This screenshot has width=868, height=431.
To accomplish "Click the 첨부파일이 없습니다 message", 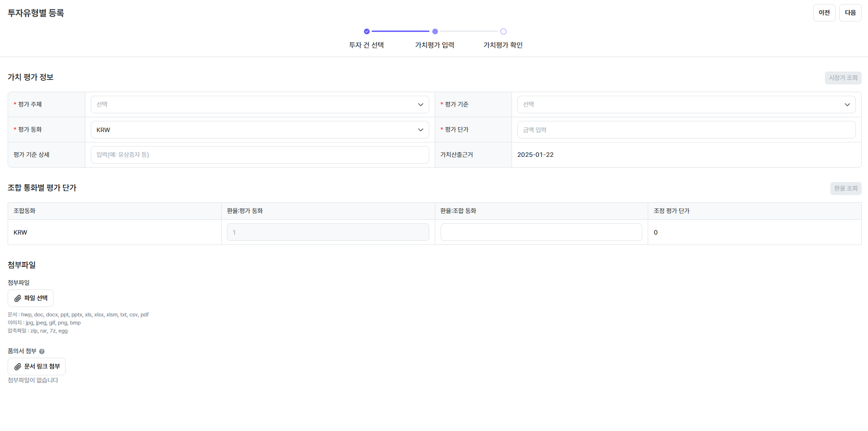I will click(x=33, y=380).
